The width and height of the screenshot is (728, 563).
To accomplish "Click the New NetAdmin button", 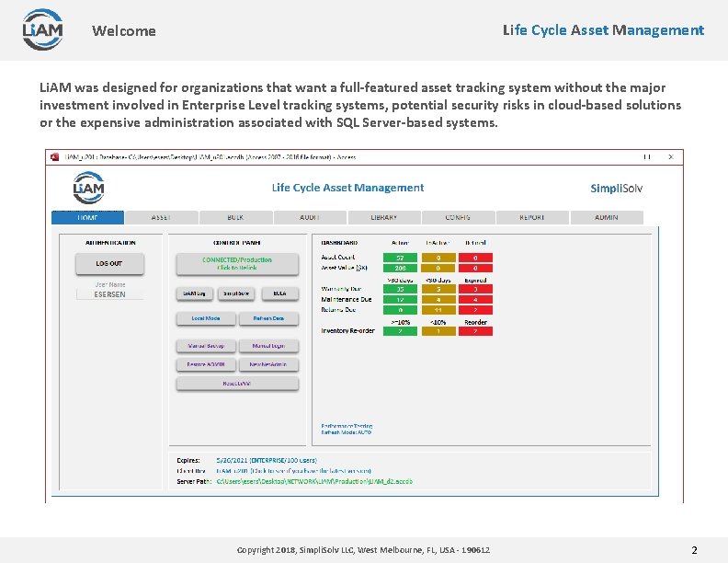I will [268, 364].
